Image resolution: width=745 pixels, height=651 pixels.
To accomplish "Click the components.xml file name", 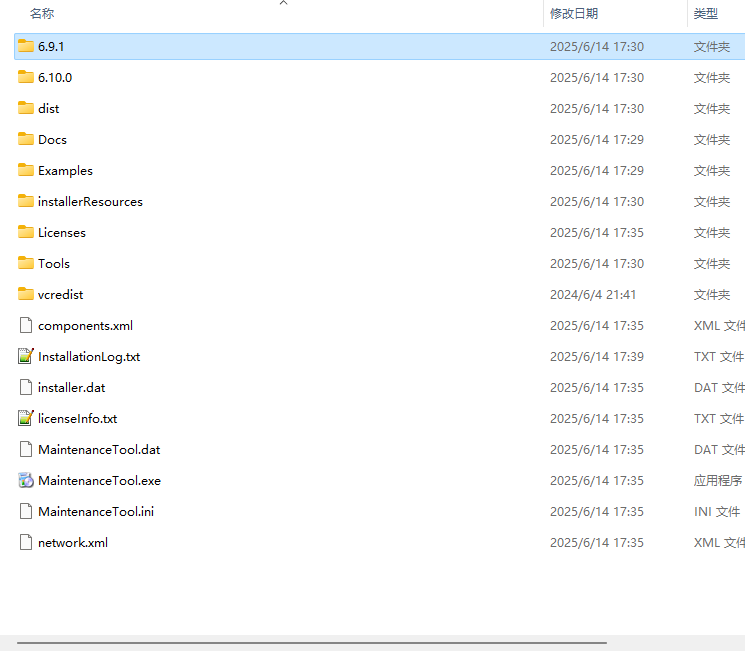I will (86, 326).
